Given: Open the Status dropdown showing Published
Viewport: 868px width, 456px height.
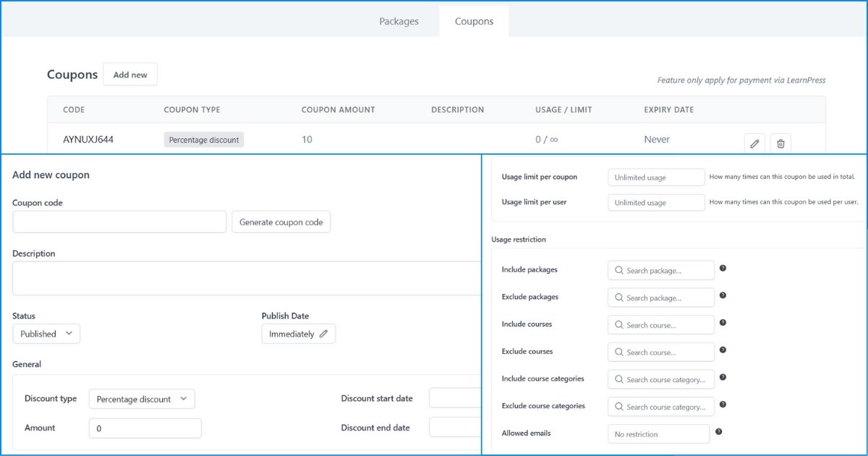Looking at the screenshot, I should point(46,334).
